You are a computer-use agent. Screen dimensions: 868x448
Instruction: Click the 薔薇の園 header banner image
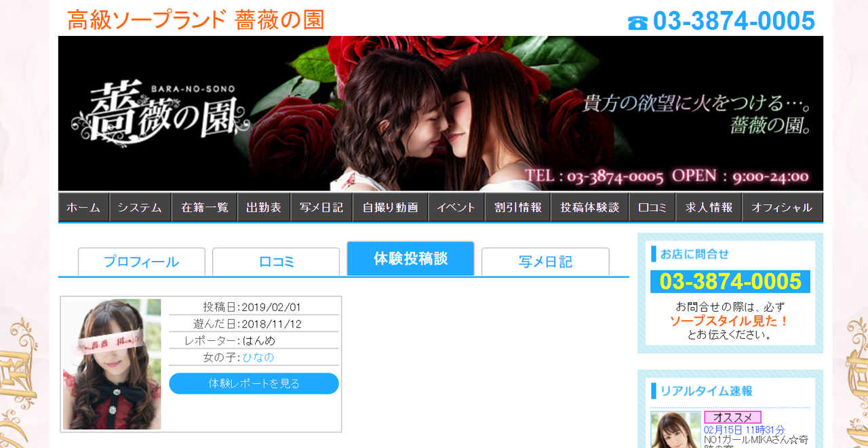[x=441, y=113]
